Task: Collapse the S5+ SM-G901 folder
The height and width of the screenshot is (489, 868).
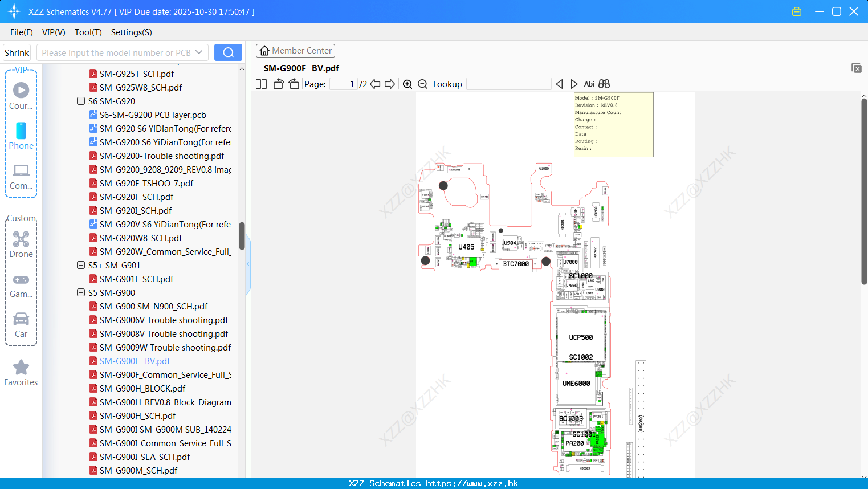Action: coord(80,265)
